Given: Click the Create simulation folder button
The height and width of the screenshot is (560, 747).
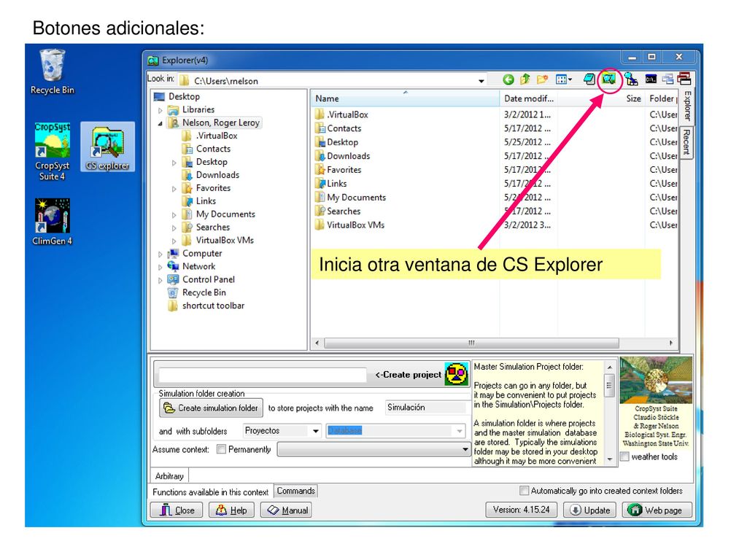Looking at the screenshot, I should tap(211, 408).
